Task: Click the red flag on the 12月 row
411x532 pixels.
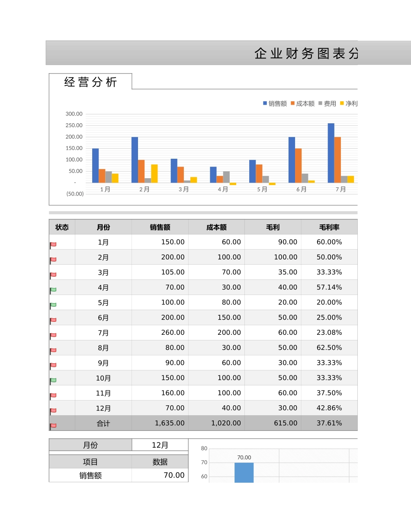Action: [53, 409]
